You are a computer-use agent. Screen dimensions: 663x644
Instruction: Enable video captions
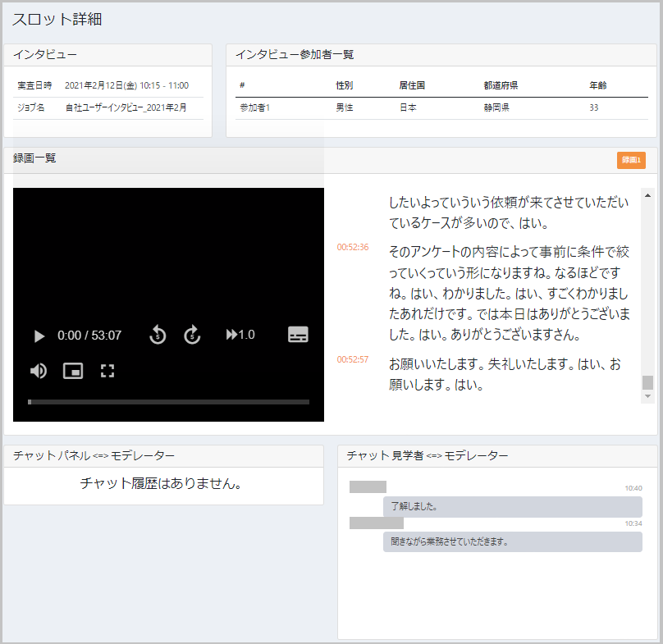[297, 335]
